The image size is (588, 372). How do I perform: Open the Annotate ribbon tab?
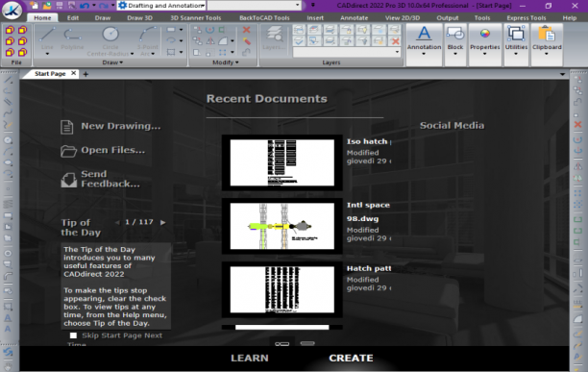click(x=354, y=17)
